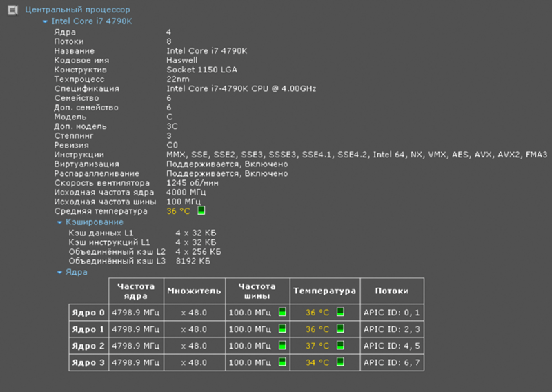Click the Распараллеливание label
The height and width of the screenshot is (392, 552).
(x=97, y=174)
